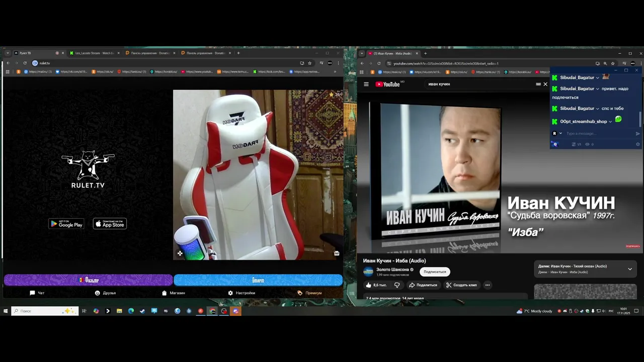Click the Поделиться share button
Image resolution: width=644 pixels, height=362 pixels.
point(423,285)
